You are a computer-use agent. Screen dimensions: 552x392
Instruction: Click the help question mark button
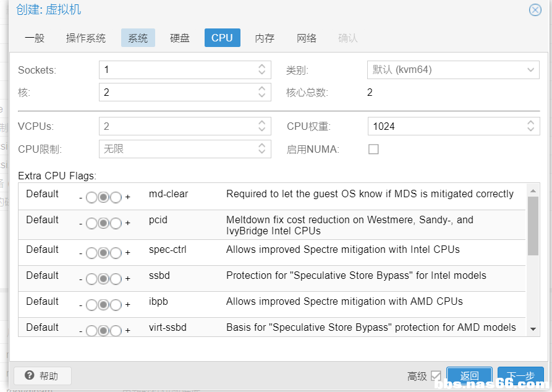pos(43,376)
